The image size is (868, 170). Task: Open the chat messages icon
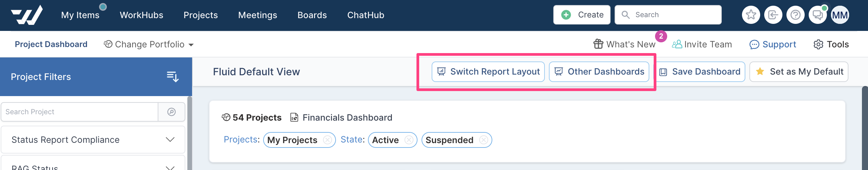click(817, 15)
